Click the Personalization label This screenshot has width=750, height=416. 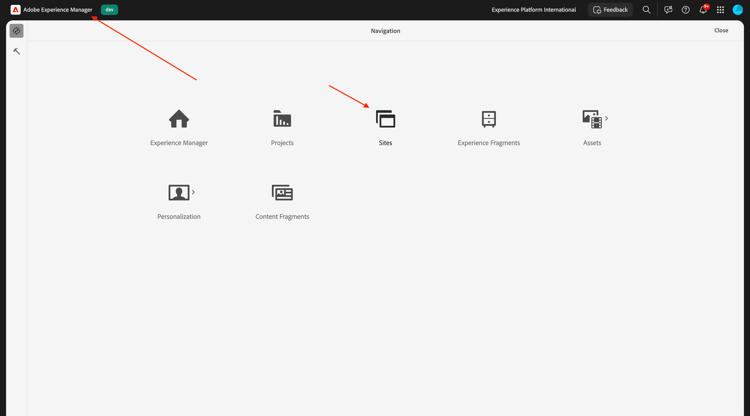(x=179, y=217)
